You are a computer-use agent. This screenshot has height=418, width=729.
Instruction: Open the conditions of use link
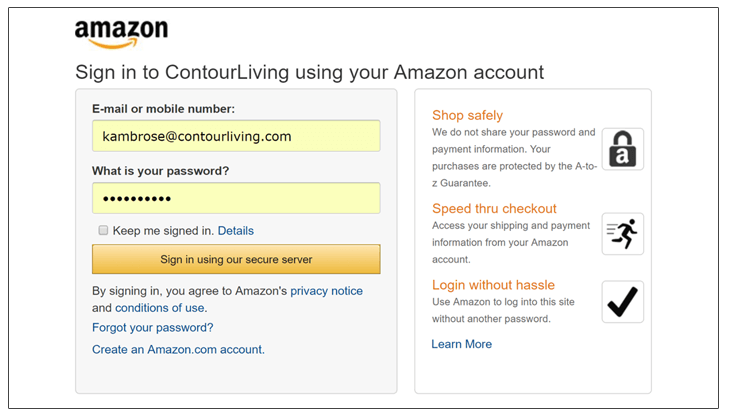pyautogui.click(x=160, y=308)
